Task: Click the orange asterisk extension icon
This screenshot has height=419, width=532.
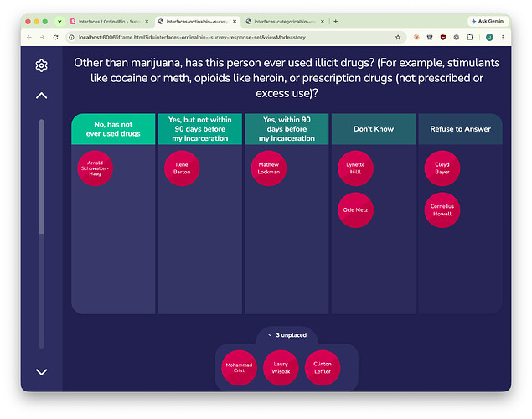Action: [x=416, y=38]
